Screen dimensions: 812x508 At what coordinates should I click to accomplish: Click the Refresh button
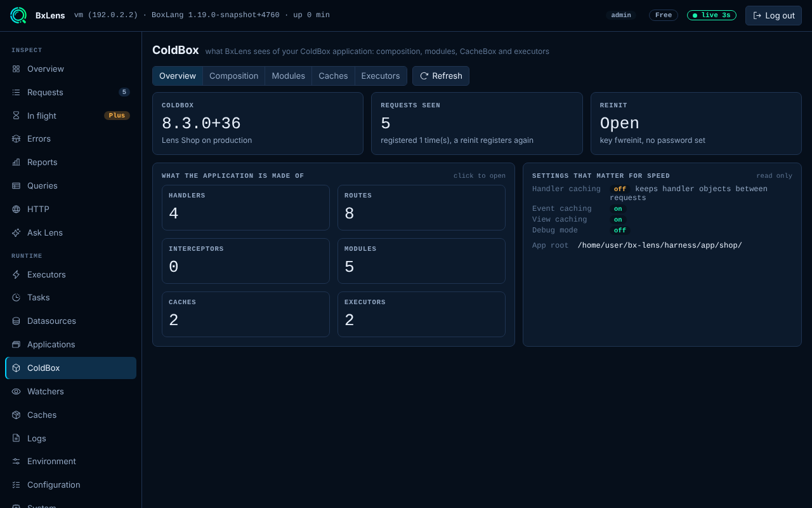tap(441, 76)
